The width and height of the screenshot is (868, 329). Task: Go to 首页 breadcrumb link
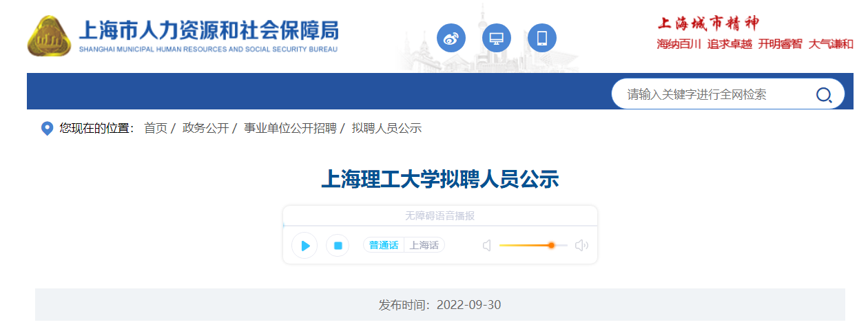[x=155, y=129]
